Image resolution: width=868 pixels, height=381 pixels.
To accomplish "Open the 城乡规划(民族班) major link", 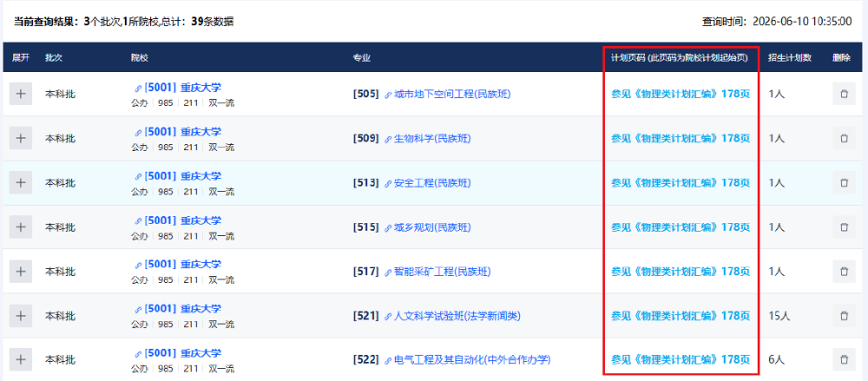I will coord(428,227).
